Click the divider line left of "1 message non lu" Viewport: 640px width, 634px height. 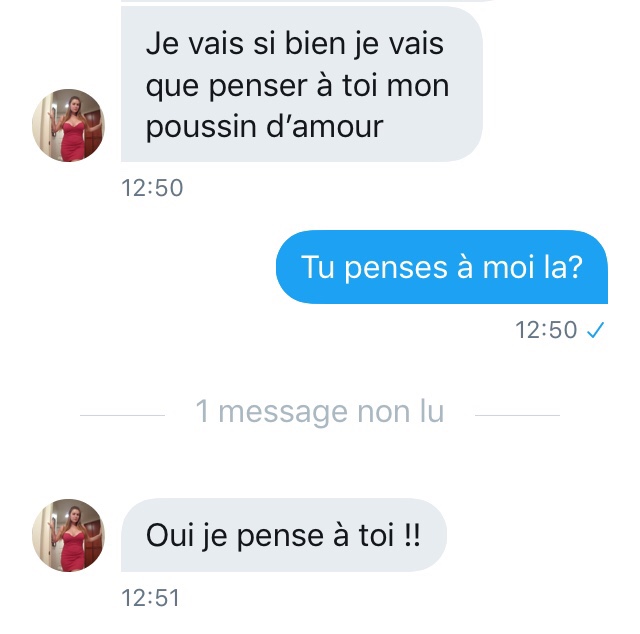[122, 415]
